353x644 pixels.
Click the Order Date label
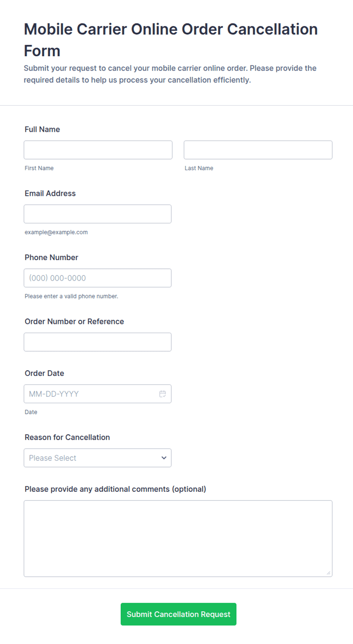(44, 373)
